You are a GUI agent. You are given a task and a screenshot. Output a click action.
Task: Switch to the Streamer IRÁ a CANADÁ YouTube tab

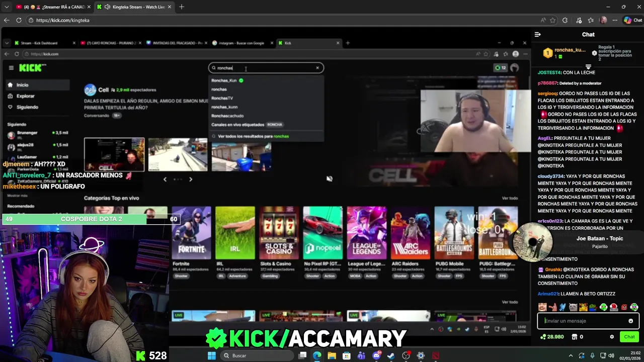point(52,7)
